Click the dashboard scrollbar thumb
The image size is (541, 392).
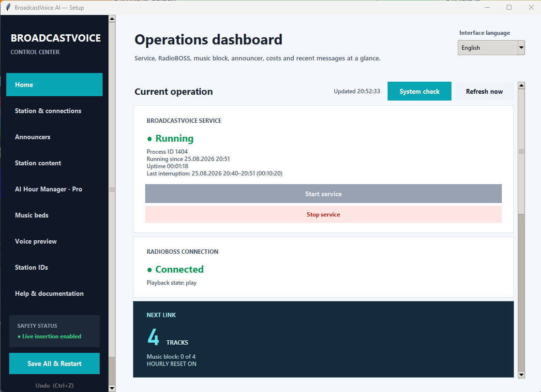tap(521, 152)
